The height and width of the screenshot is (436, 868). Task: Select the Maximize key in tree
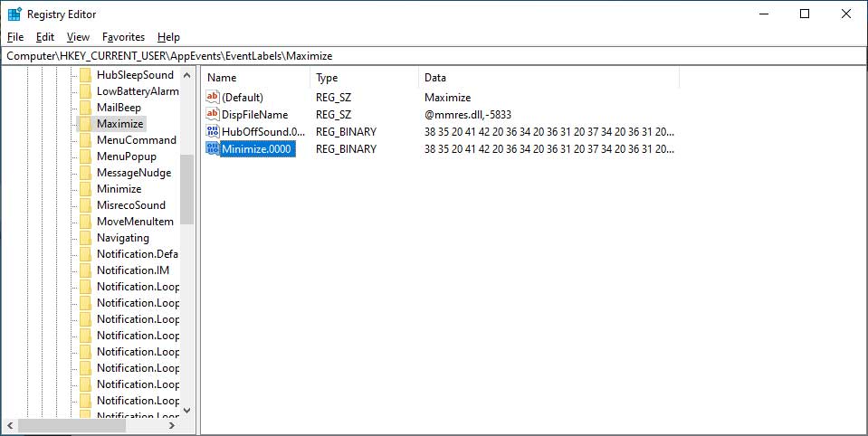point(120,124)
